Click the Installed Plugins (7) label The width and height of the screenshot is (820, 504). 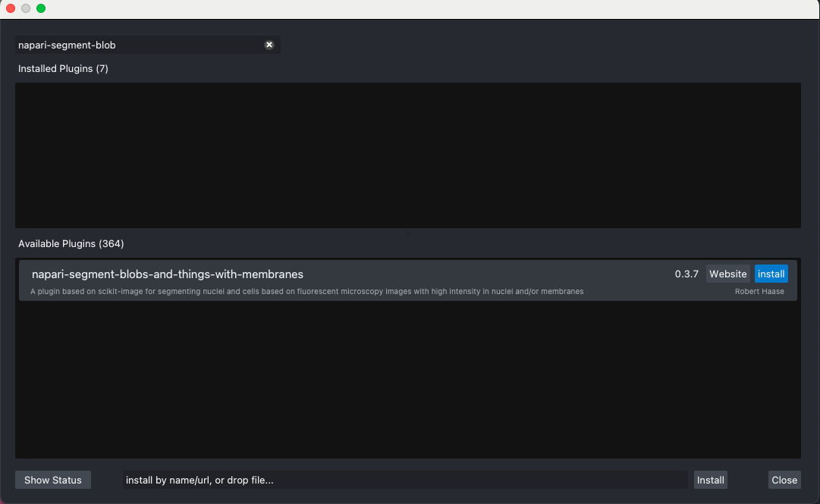tap(63, 69)
